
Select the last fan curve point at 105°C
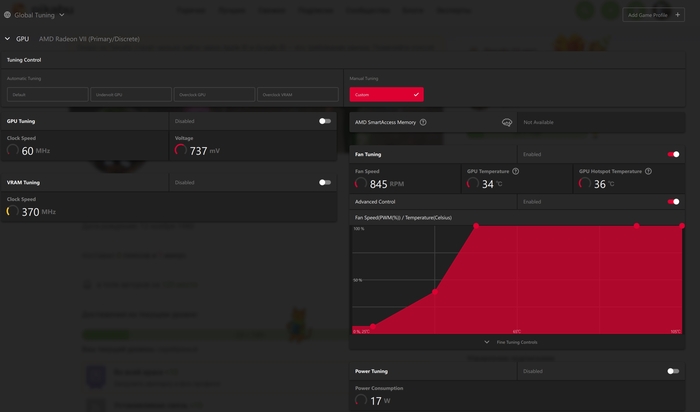tap(682, 226)
